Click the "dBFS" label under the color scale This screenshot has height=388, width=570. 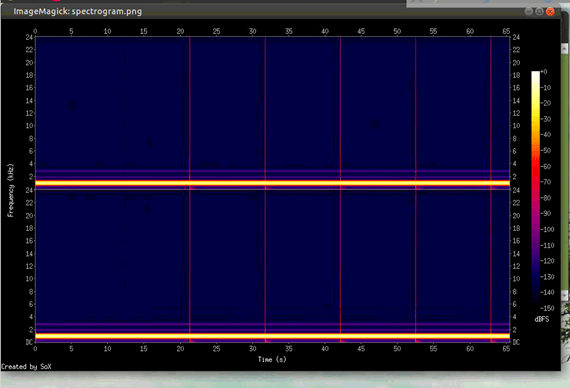542,319
